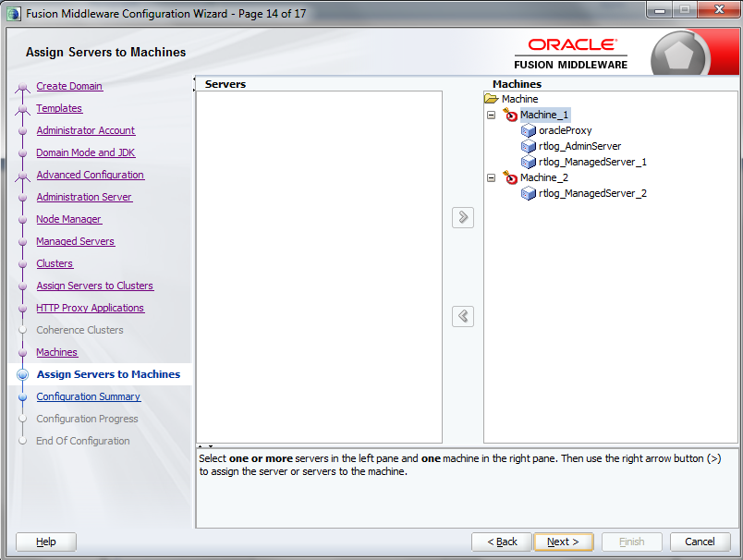The image size is (743, 560).
Task: Click the left-arrow unassign server button
Action: (462, 316)
